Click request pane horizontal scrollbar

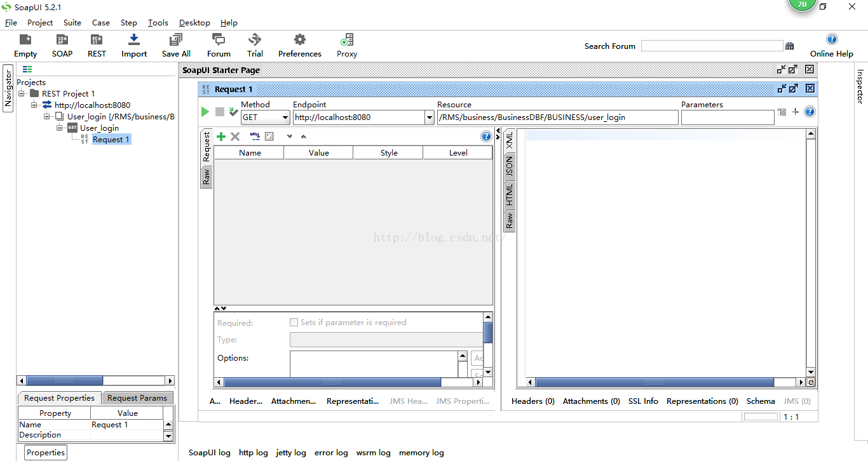point(332,382)
